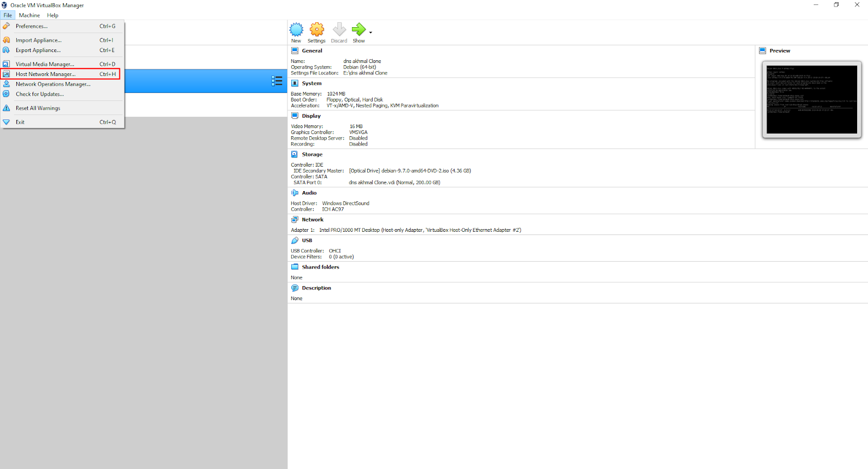Click the 'Debian (64-bit)' operating system value
868x469 pixels.
point(360,67)
